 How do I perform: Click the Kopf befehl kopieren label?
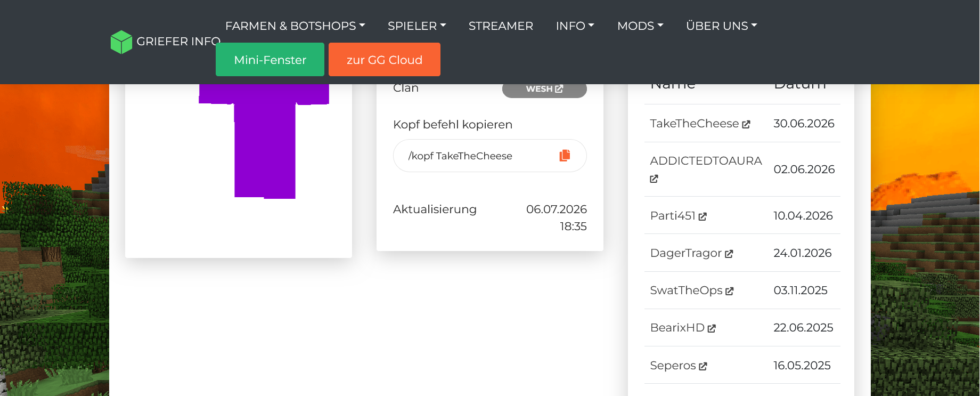[x=453, y=125]
